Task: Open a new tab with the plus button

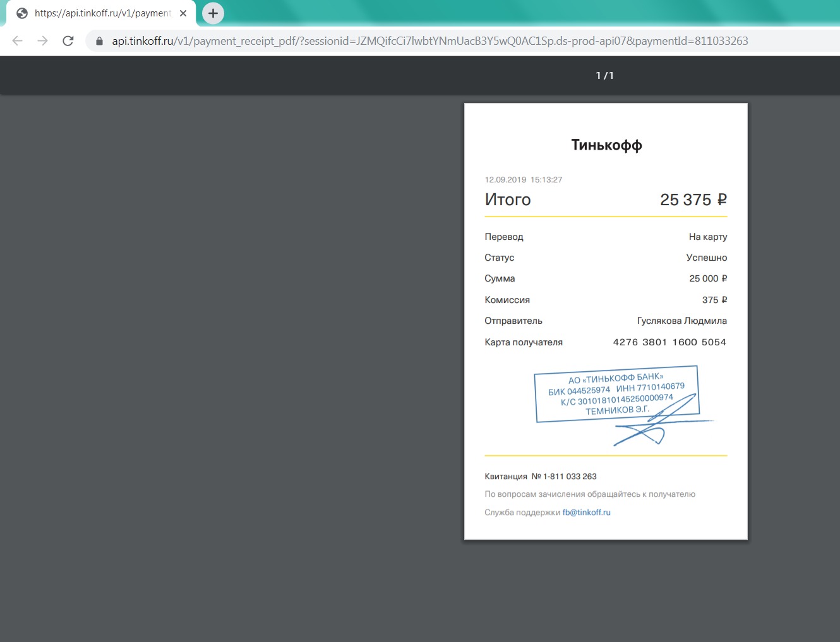Action: (x=213, y=13)
